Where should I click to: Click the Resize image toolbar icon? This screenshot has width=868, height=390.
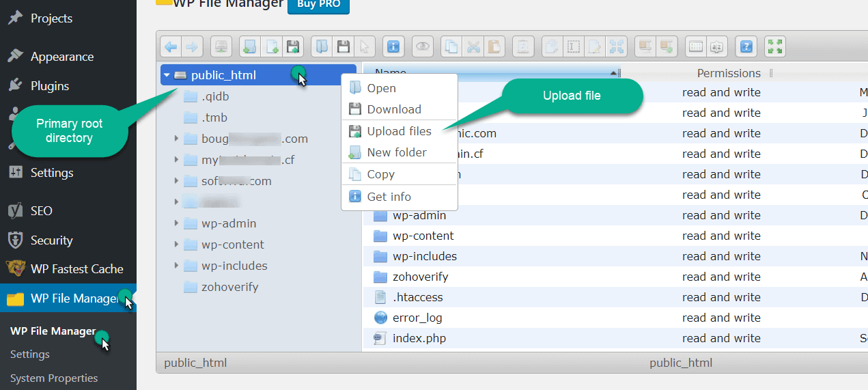point(617,46)
